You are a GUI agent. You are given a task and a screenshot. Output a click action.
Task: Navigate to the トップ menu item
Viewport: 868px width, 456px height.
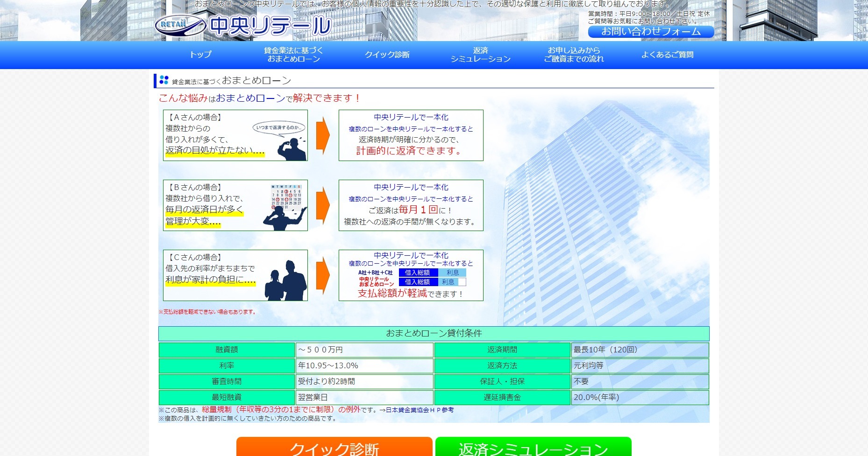tap(200, 55)
